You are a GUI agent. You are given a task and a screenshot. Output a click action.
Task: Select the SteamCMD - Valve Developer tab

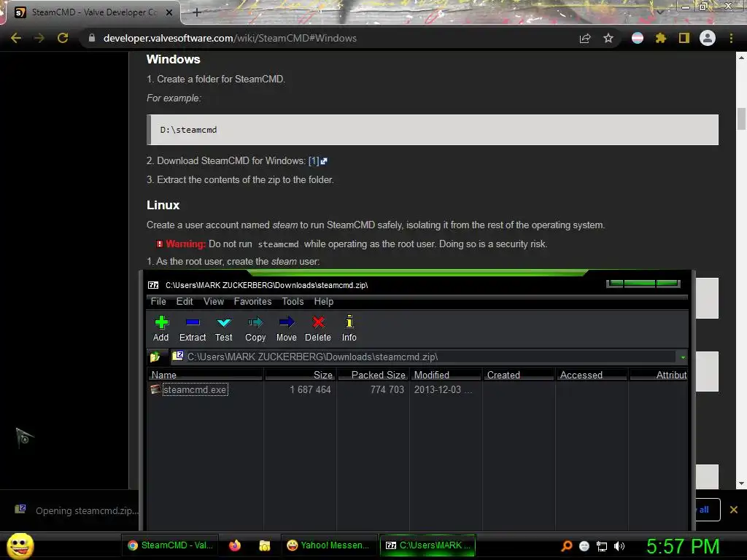pyautogui.click(x=93, y=12)
